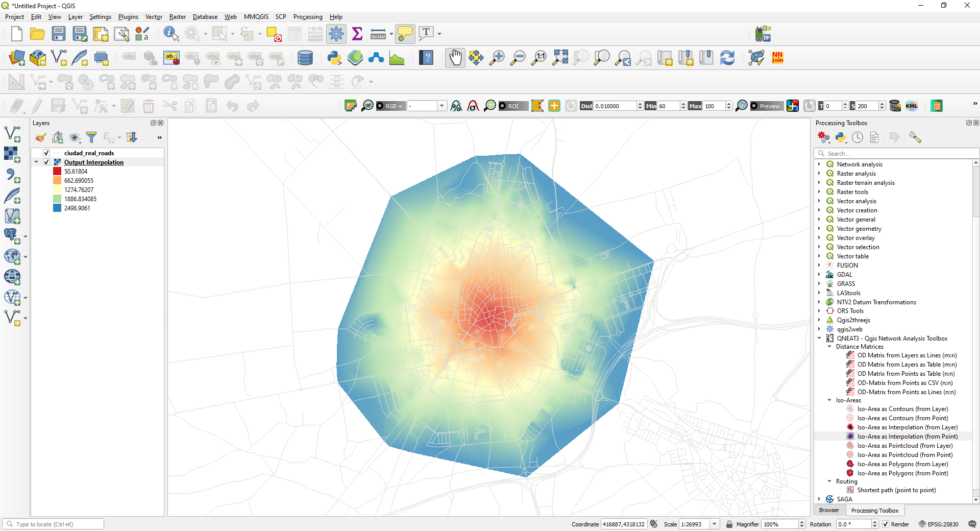980x531 pixels.
Task: Hide the ciudad_real_roads layer
Action: coord(46,153)
